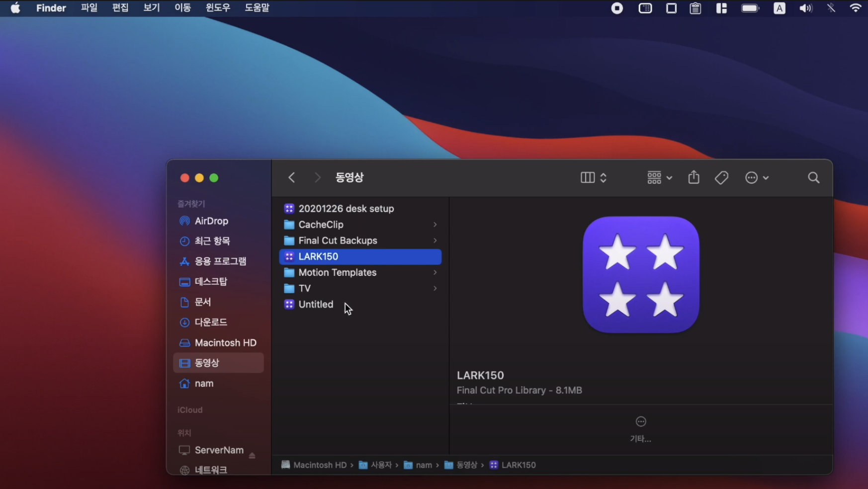Open 네트워크 in the sidebar
The width and height of the screenshot is (868, 489).
[x=218, y=470]
